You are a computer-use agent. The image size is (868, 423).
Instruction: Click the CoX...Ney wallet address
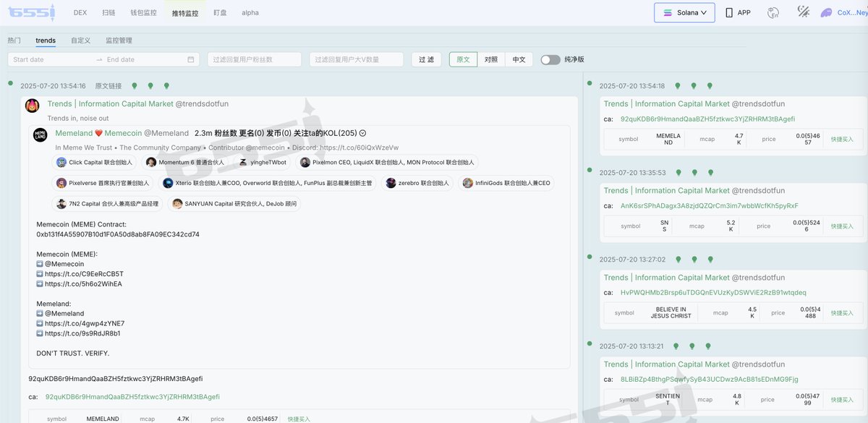point(851,12)
